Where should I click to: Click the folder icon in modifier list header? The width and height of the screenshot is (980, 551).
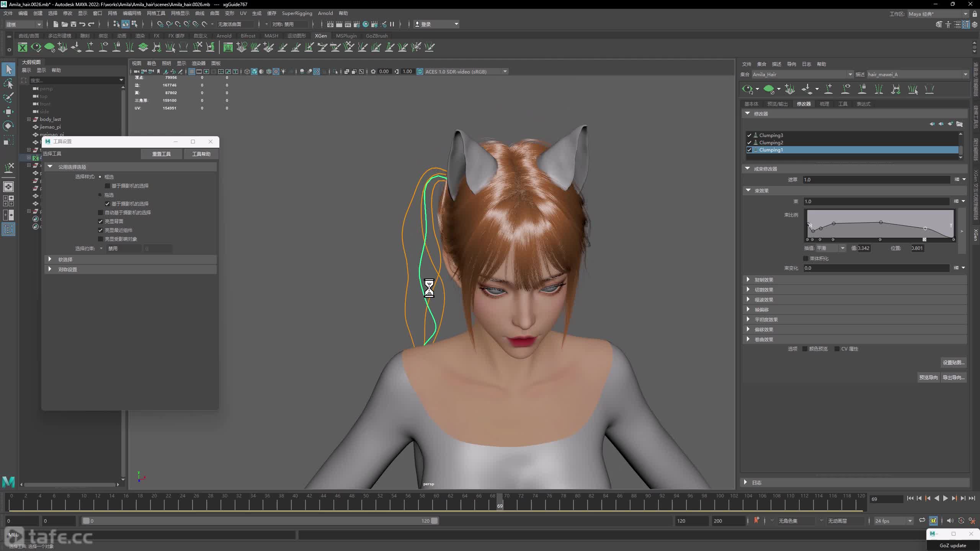960,124
